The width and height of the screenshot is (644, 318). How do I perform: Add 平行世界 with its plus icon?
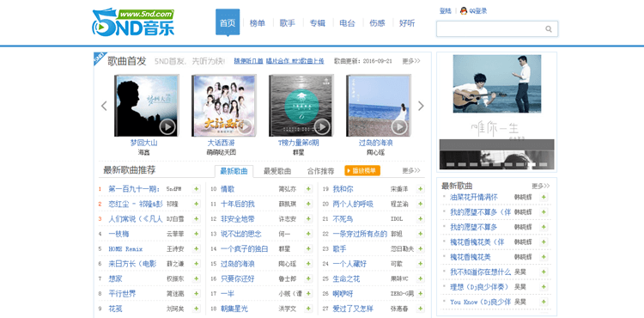point(197,293)
